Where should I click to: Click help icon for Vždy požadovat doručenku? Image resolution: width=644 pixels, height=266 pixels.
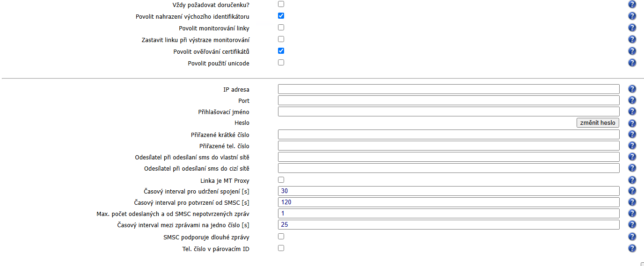coord(632,4)
